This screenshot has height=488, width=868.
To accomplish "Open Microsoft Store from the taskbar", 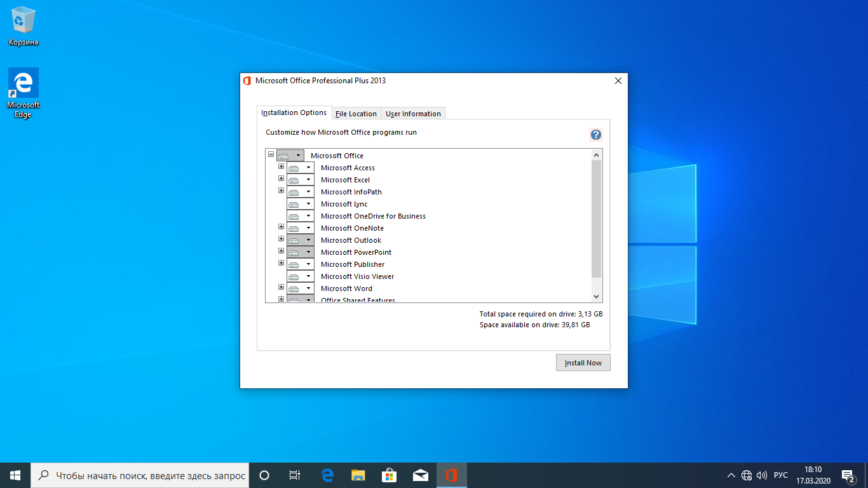I will [390, 475].
